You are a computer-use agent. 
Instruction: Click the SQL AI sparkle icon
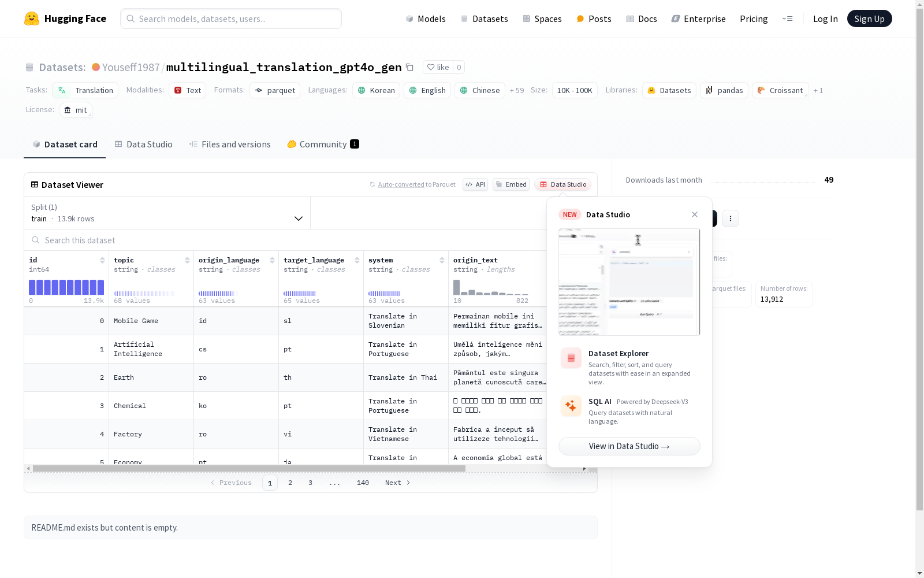click(x=571, y=406)
